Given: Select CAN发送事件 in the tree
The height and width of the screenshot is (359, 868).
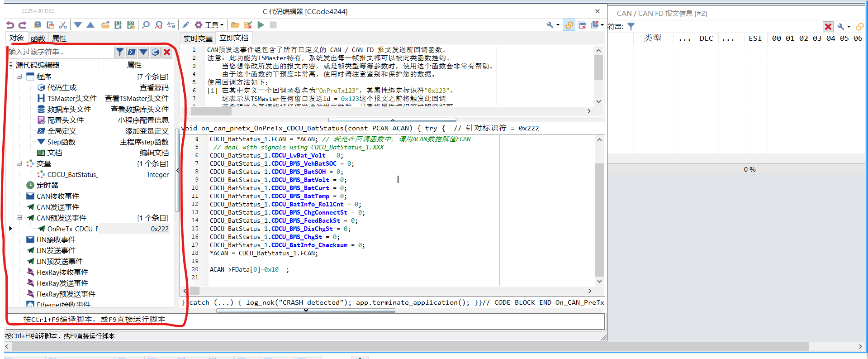Looking at the screenshot, I should coord(58,207).
